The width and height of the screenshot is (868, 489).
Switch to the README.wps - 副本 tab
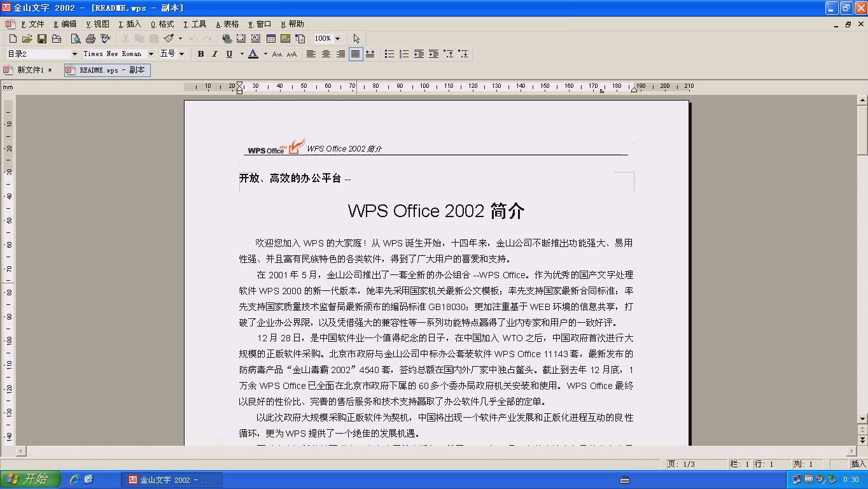click(x=108, y=70)
